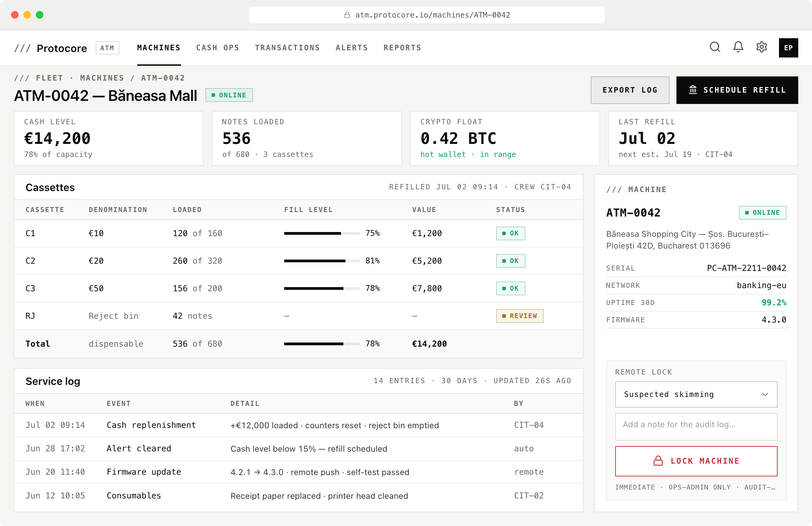Click 'hot wallet · in range' text
This screenshot has width=812, height=526.
[468, 154]
